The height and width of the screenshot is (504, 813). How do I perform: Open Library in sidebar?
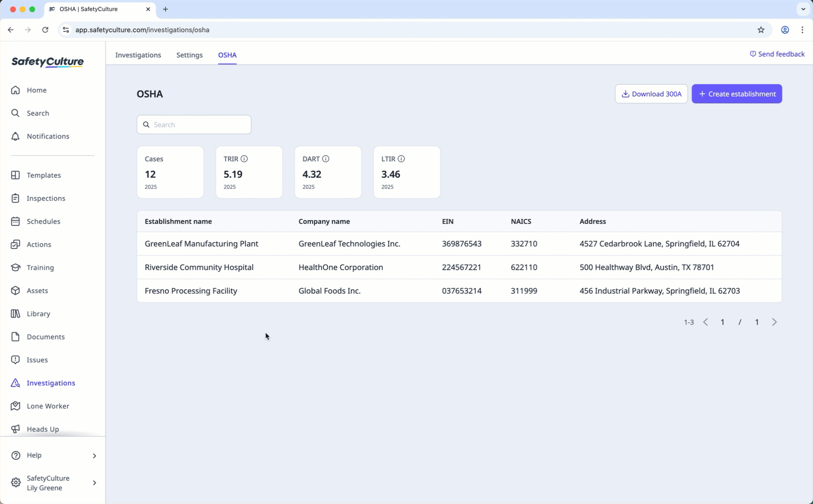click(30, 314)
